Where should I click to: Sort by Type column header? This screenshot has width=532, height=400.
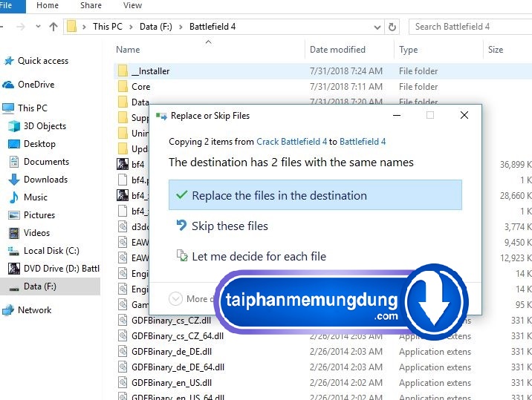point(408,50)
